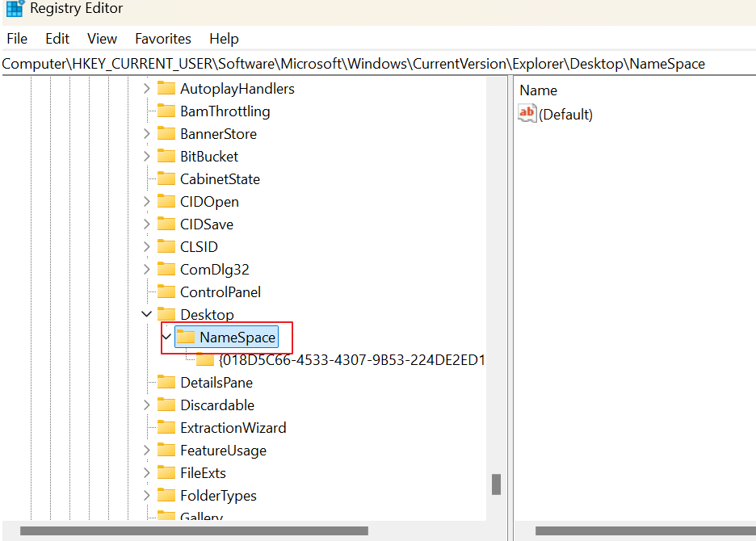
Task: Click the tree pane horizontal scrollbar thumb
Action: click(x=194, y=531)
